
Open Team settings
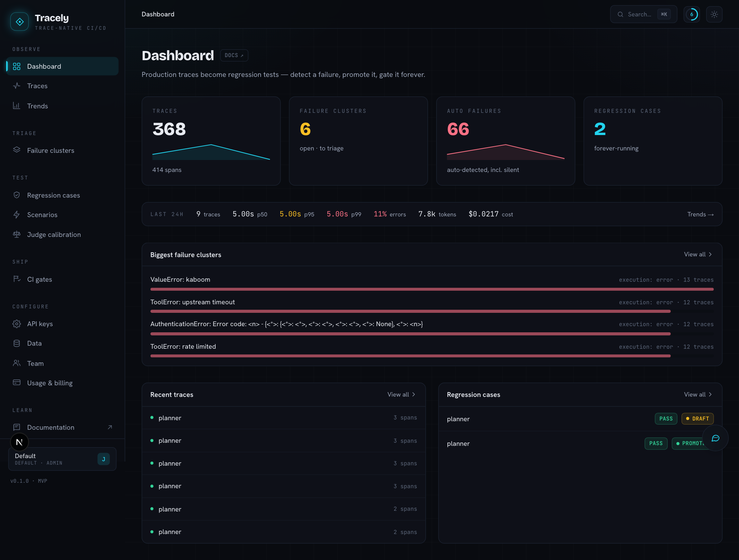pos(62,363)
